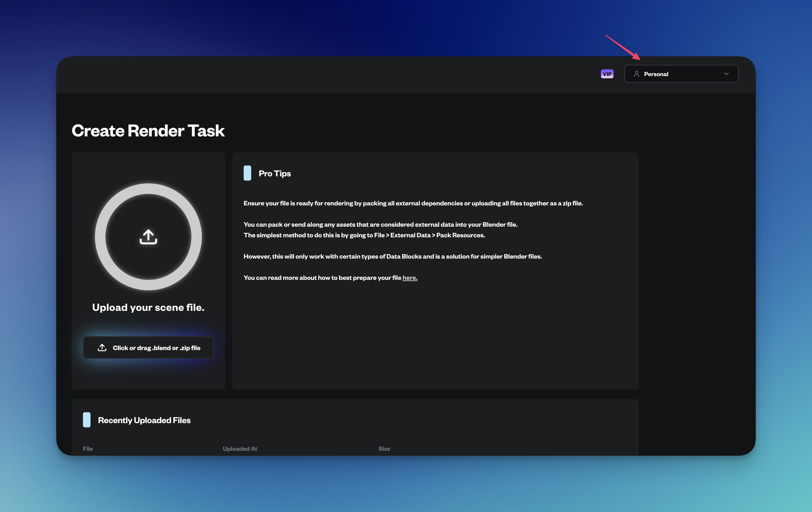Click the light-blue marker beside Recently Uploaded Files

[87, 420]
